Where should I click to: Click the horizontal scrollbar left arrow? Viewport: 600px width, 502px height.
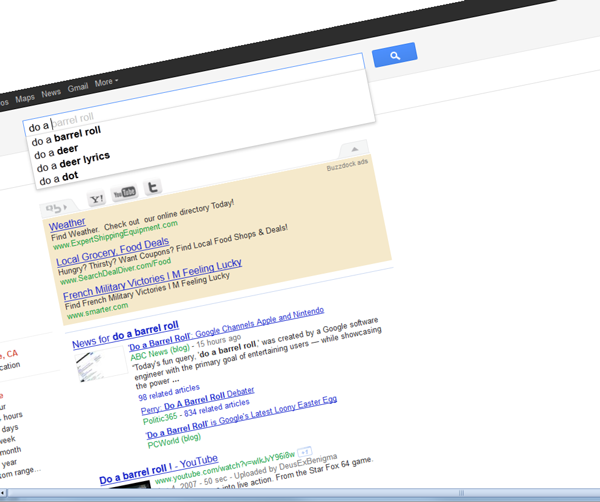click(3, 493)
